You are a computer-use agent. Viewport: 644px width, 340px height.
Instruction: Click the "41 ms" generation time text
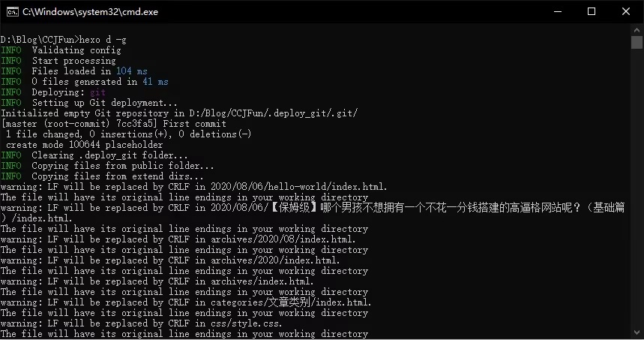pos(155,82)
